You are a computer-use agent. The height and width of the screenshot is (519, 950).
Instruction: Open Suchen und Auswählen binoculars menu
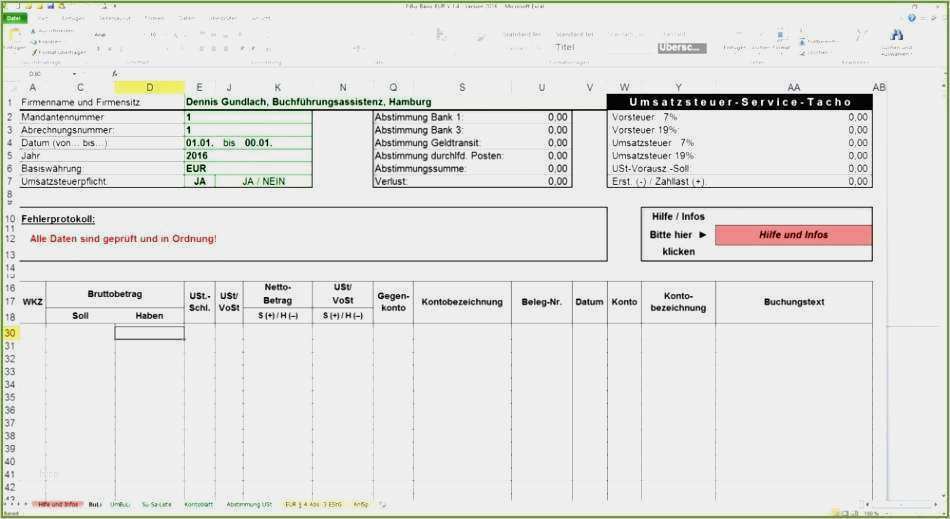[897, 42]
